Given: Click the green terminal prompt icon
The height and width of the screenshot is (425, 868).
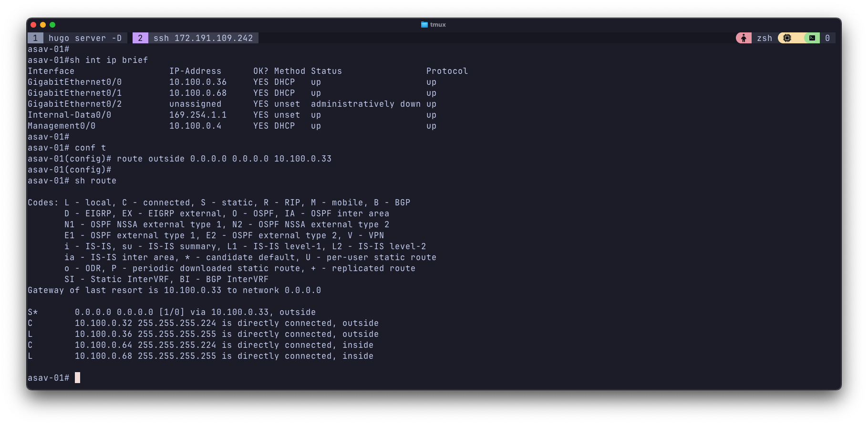Looking at the screenshot, I should pyautogui.click(x=812, y=38).
